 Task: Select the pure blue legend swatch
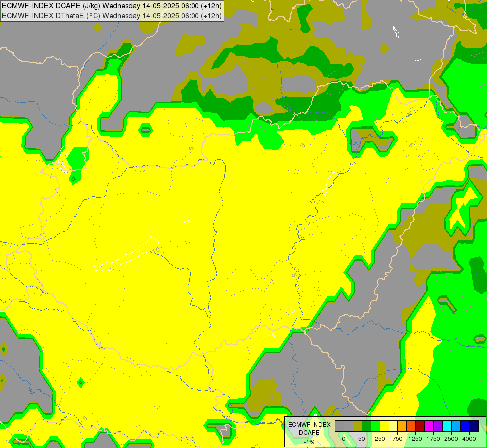(465, 426)
